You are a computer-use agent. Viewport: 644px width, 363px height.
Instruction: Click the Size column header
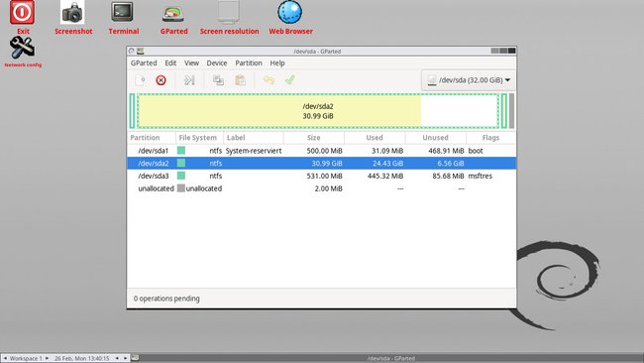314,138
